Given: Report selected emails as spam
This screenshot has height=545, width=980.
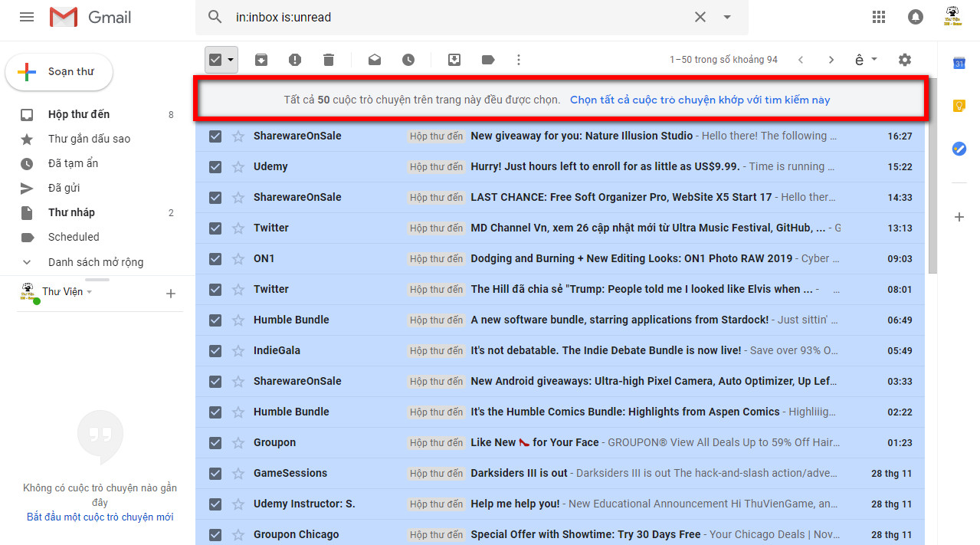Looking at the screenshot, I should [294, 59].
